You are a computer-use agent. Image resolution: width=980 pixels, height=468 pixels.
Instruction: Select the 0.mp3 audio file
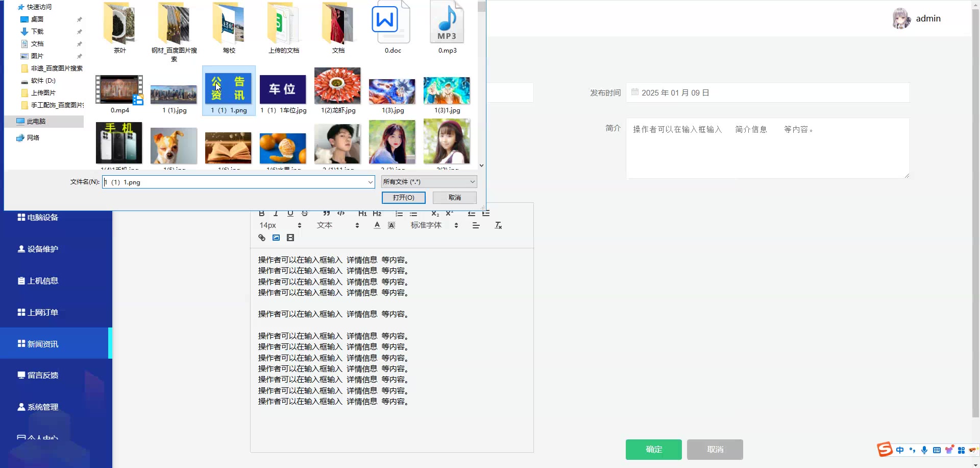pyautogui.click(x=447, y=28)
